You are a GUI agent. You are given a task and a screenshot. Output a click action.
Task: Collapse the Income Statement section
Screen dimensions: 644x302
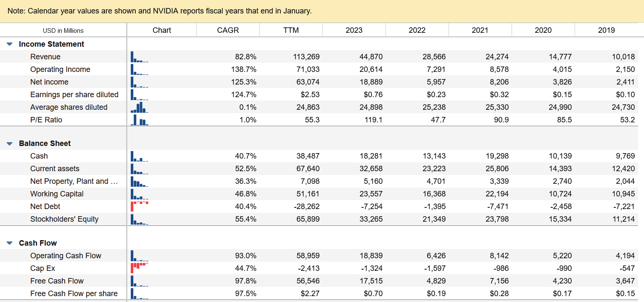[10, 44]
